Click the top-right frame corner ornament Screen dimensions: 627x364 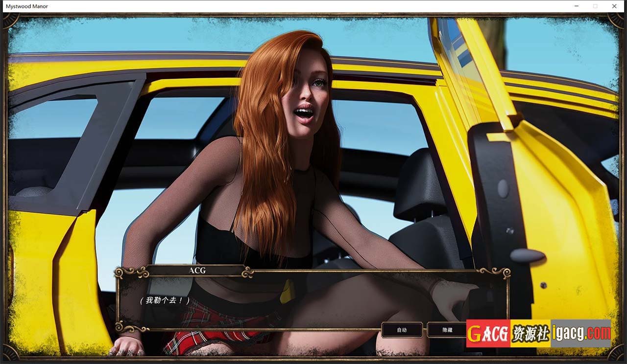coord(616,20)
